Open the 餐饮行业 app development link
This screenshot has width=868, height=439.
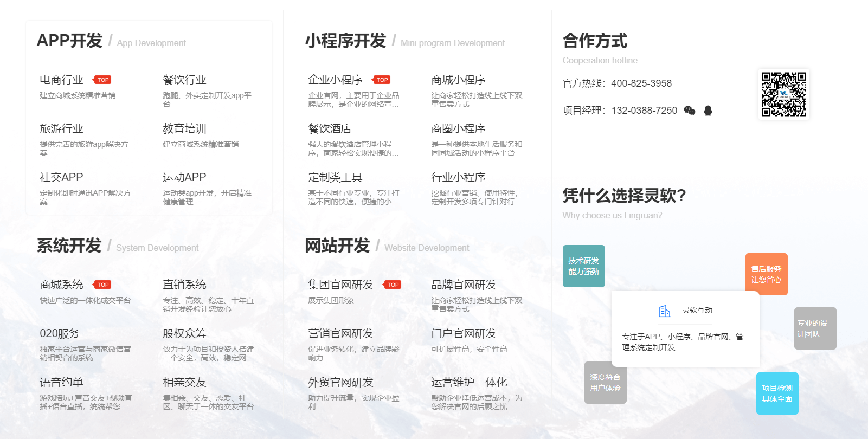coord(184,80)
